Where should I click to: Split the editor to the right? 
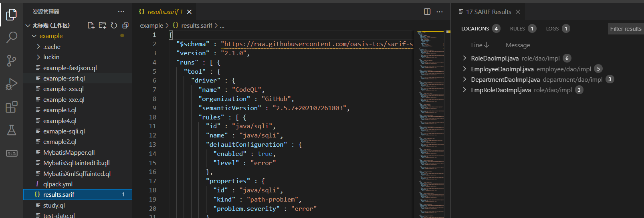pos(427,12)
